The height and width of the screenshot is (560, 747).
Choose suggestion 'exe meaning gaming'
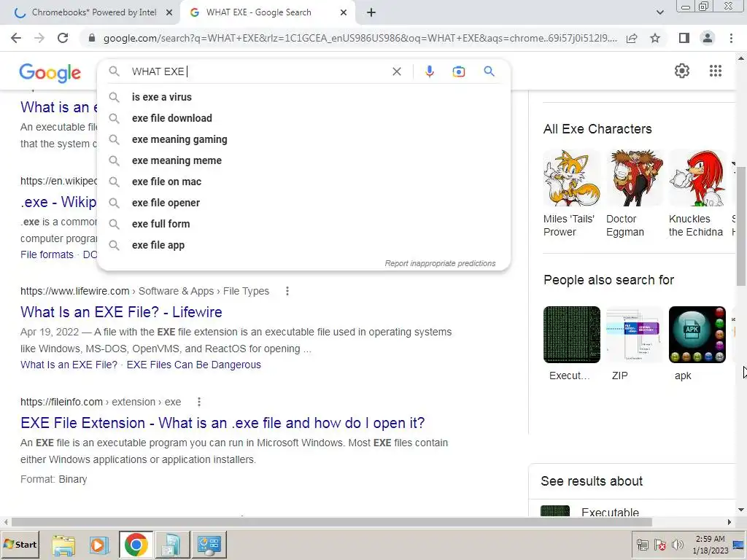(x=304, y=139)
